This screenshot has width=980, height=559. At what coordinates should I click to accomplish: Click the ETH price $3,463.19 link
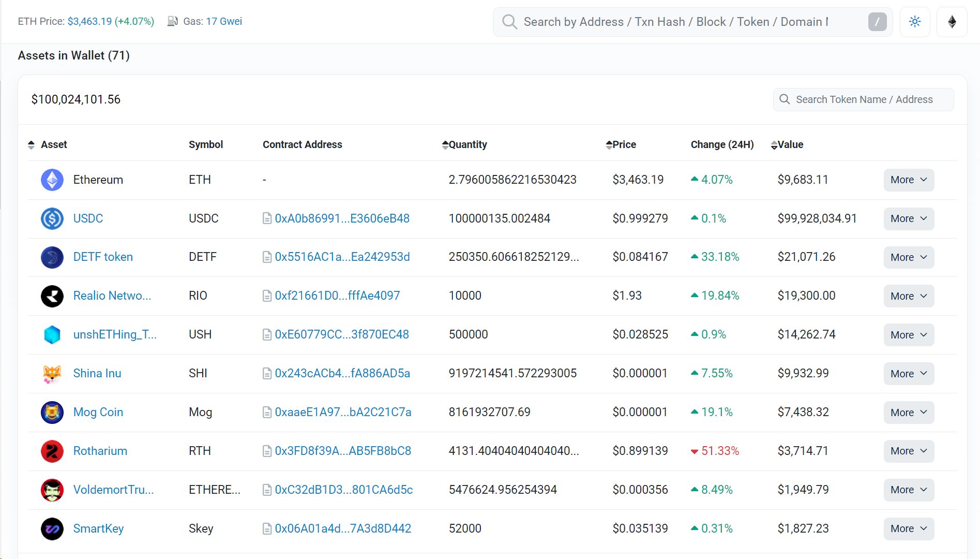coord(89,21)
